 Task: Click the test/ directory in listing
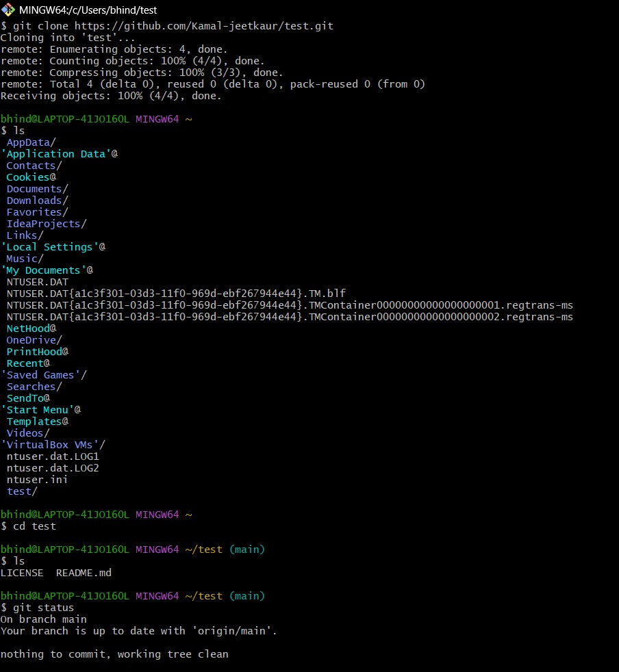pos(22,491)
